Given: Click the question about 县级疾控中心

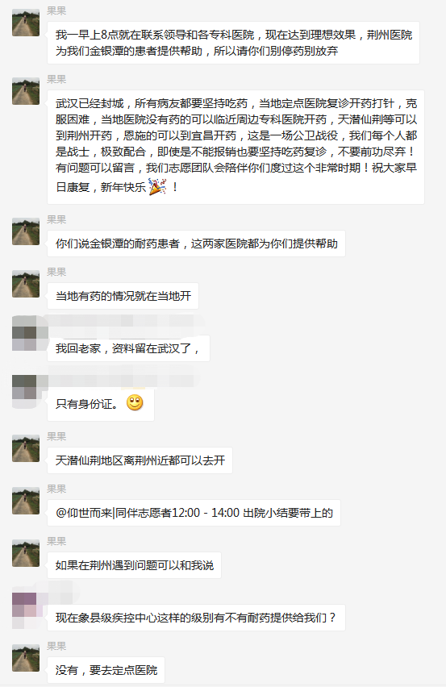Looking at the screenshot, I should click(x=196, y=618).
